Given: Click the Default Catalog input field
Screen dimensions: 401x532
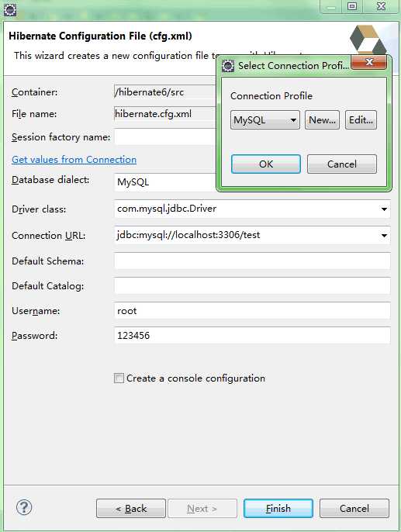Looking at the screenshot, I should tap(252, 285).
